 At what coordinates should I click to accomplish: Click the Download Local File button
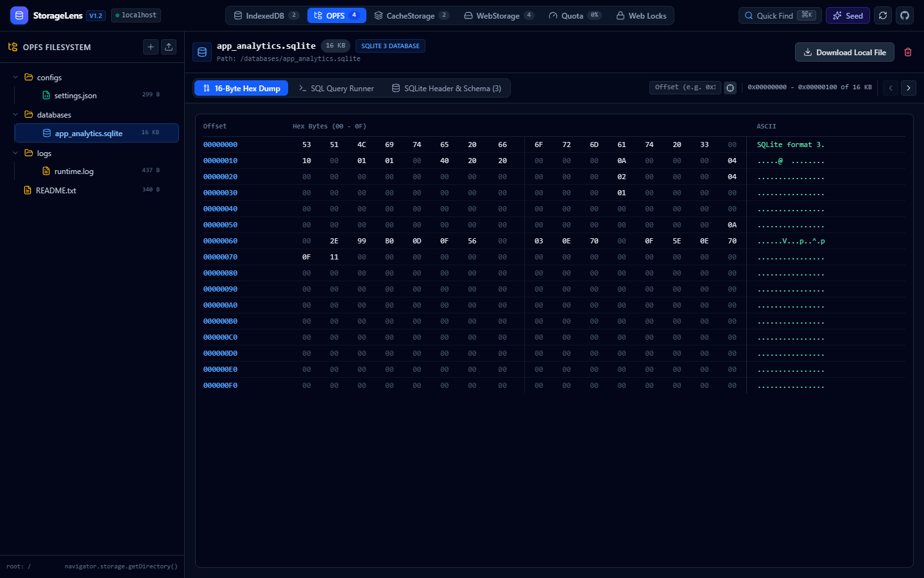tap(844, 52)
